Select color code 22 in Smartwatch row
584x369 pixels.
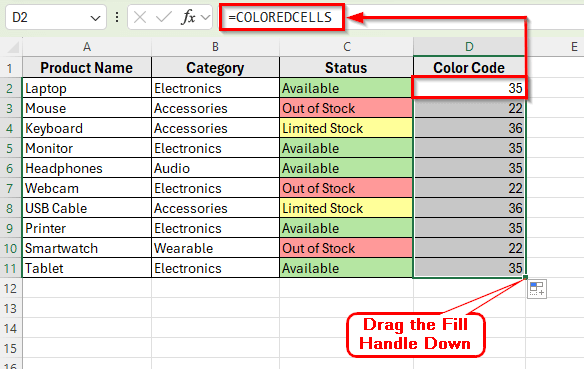click(469, 248)
